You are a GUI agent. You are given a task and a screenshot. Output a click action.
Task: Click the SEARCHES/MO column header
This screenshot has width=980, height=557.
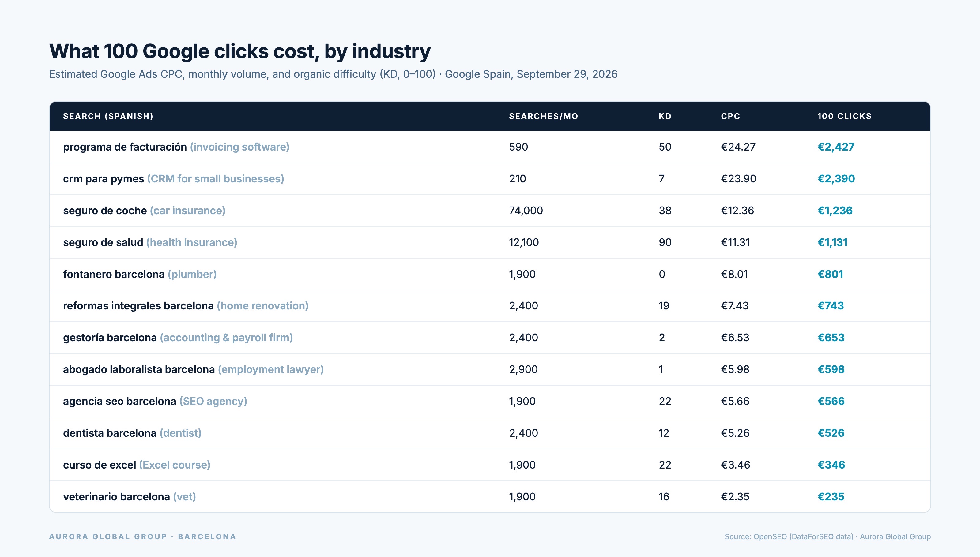tap(543, 116)
